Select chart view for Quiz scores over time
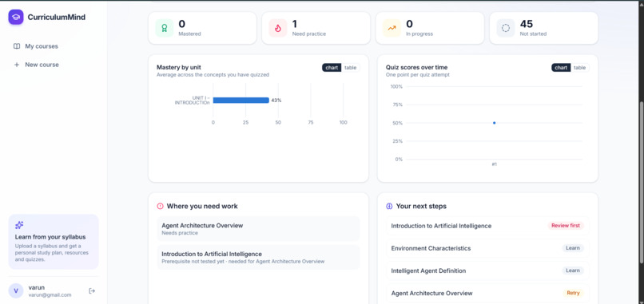 point(561,68)
